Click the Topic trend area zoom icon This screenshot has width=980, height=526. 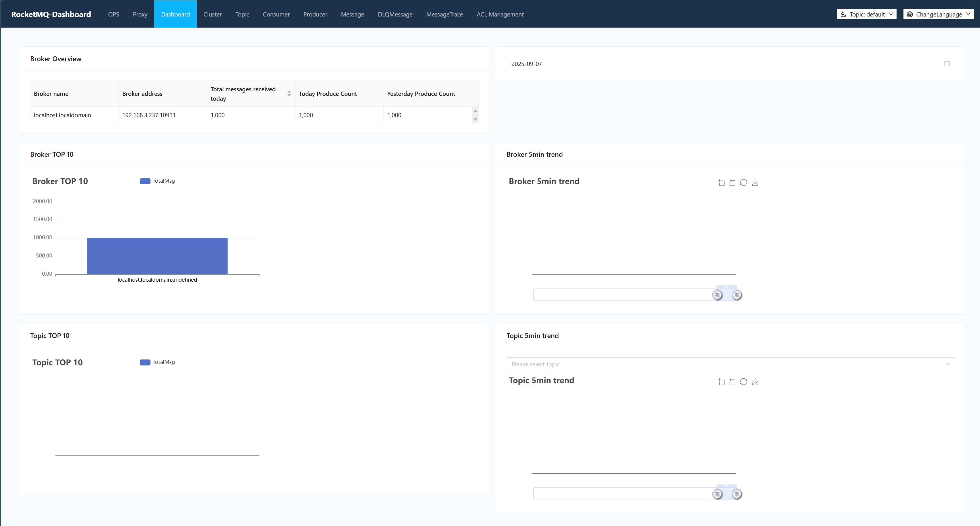[x=721, y=382]
